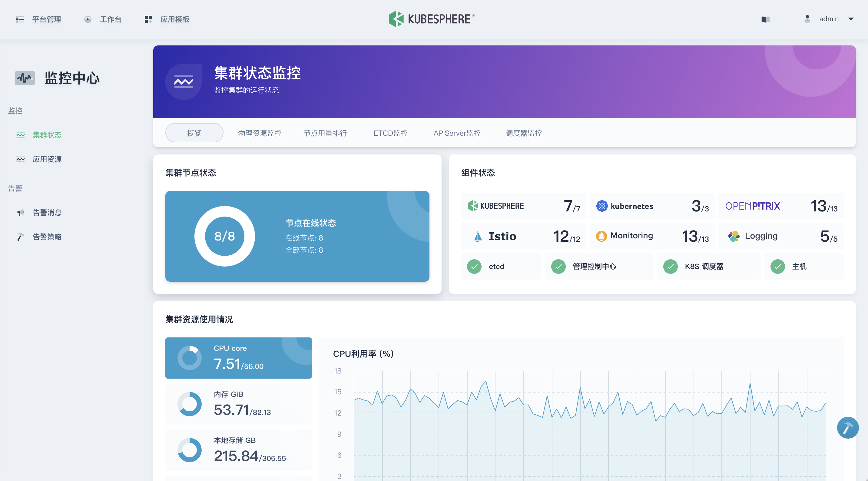The width and height of the screenshot is (868, 481).
Task: Click the 应用资源 wave icon in sidebar
Action: (21, 159)
